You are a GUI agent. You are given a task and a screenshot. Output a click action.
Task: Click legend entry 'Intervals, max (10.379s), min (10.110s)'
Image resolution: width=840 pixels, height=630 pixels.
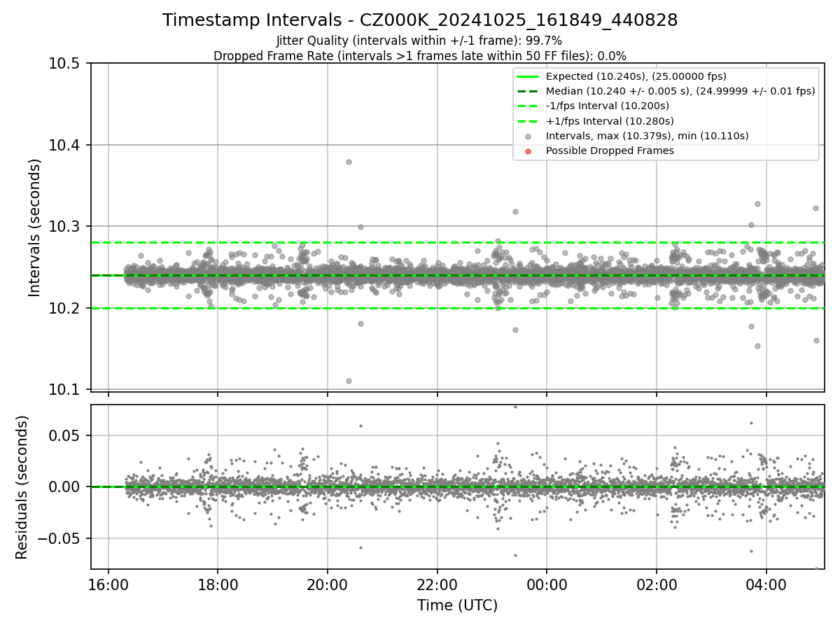pyautogui.click(x=647, y=136)
